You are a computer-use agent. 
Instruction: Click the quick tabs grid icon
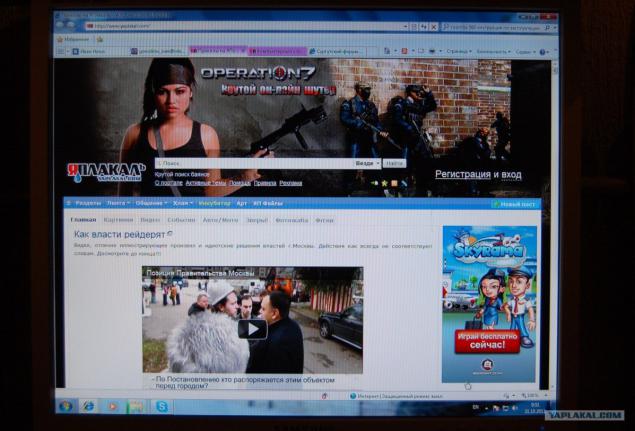[x=60, y=51]
